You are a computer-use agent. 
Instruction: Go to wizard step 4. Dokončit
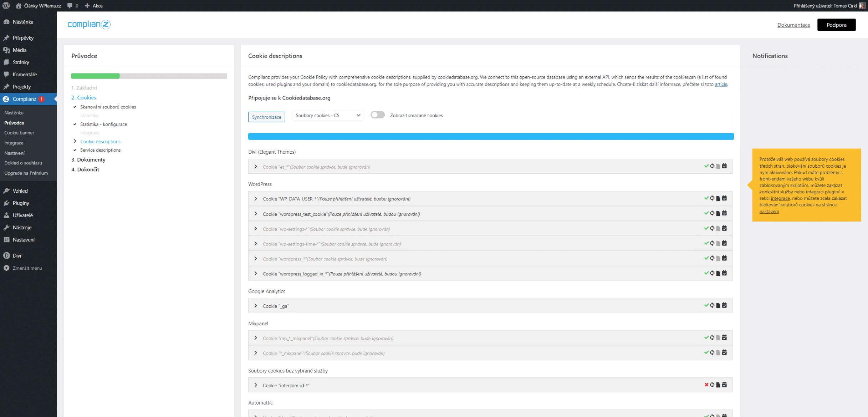point(85,169)
